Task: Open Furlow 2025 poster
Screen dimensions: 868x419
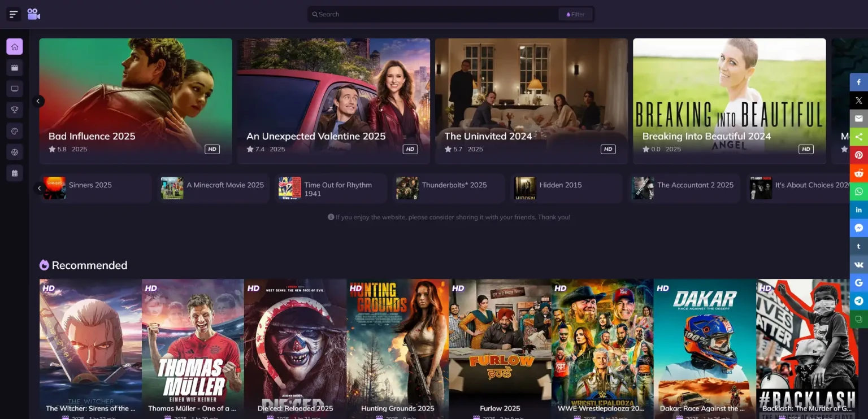Action: [500, 349]
